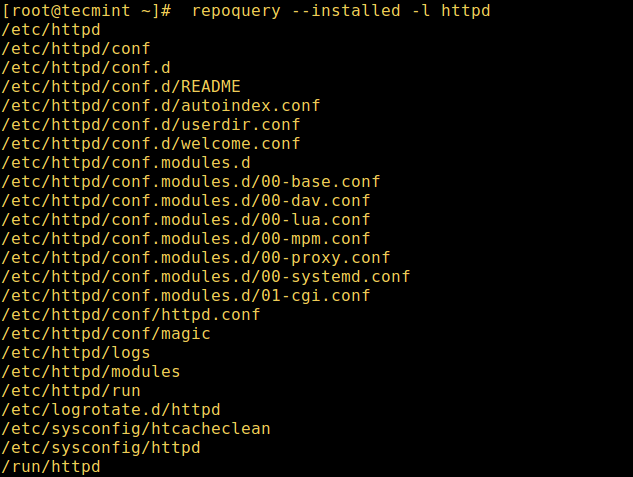Screen dimensions: 633x477
Task: Click the /etc/sysconfig/htcacheclean line
Action: pos(136,429)
